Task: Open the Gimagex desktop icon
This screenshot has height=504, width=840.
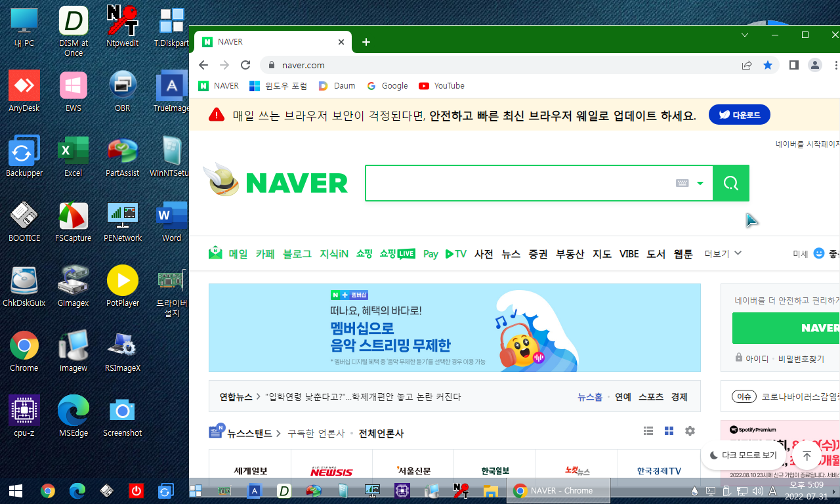Action: (x=73, y=286)
